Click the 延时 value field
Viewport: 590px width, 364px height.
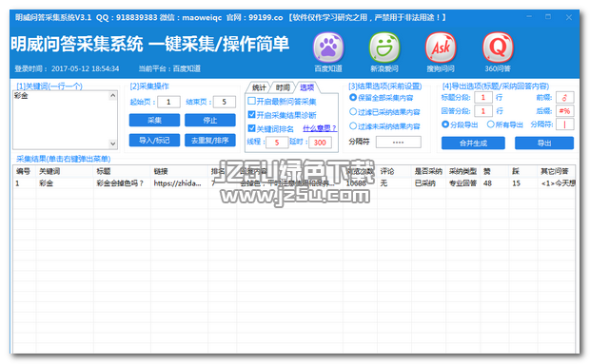320,143
